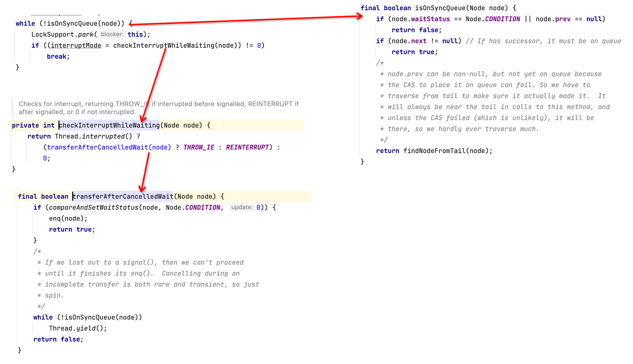Image resolution: width=633 pixels, height=364 pixels.
Task: Click isOnSyncQueue in the final boolean declaration
Action: (x=440, y=8)
